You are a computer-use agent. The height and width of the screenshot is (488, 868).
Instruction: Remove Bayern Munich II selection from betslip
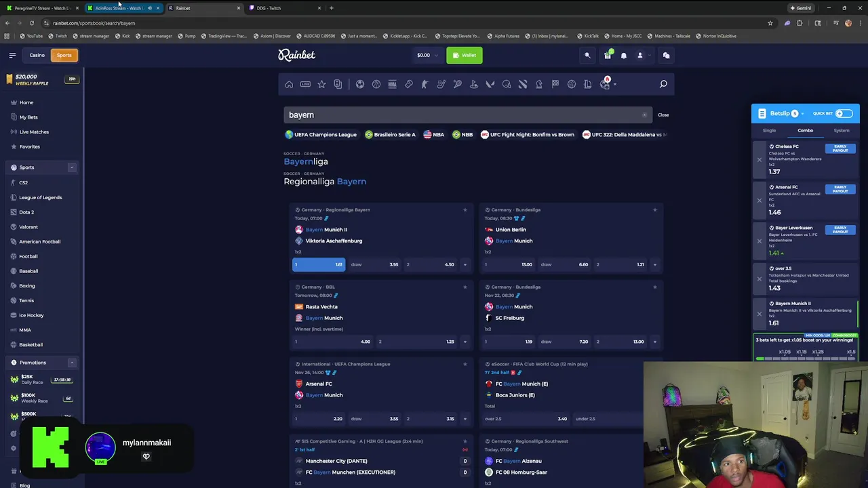click(759, 313)
